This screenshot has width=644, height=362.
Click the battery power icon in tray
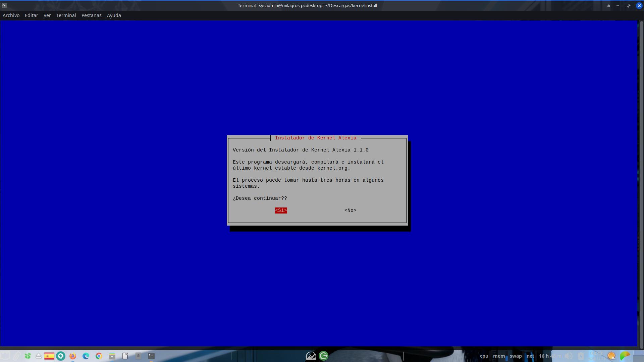[x=581, y=356]
